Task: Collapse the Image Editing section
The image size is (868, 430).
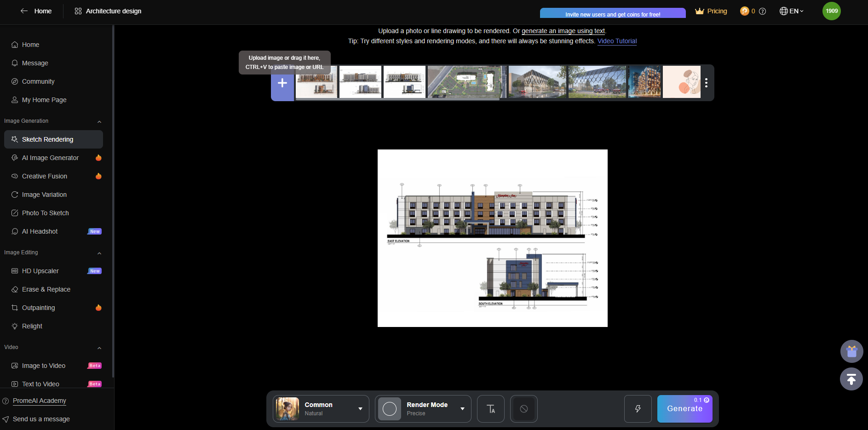Action: click(99, 253)
